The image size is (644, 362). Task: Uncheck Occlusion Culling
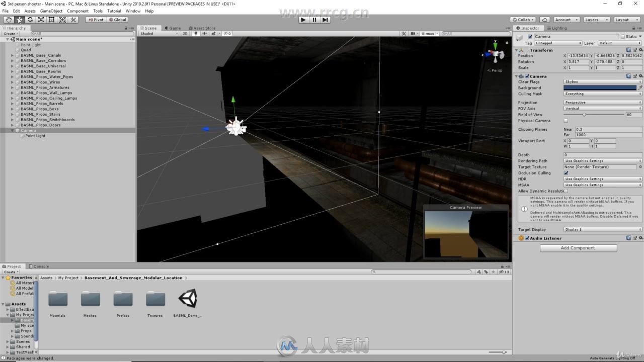pyautogui.click(x=566, y=173)
